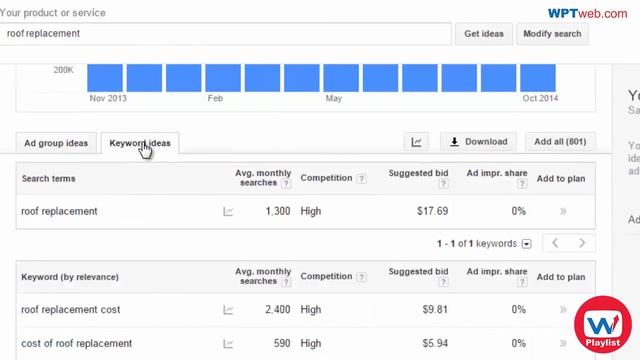The height and width of the screenshot is (360, 640).
Task: Click the roof replacement search term
Action: click(x=59, y=211)
